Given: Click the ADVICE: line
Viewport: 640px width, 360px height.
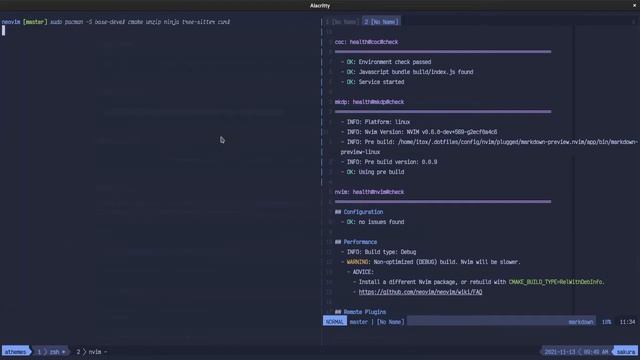Looking at the screenshot, I should 360,272.
